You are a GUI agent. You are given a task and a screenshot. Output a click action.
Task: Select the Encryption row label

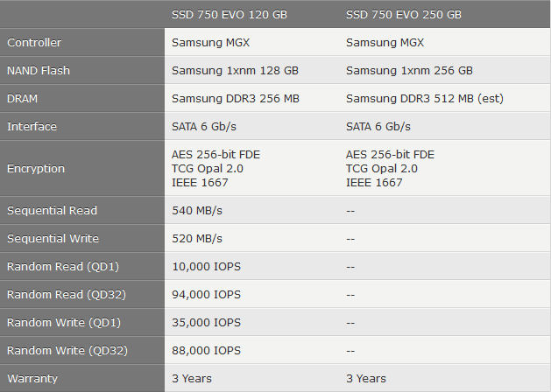[x=36, y=169]
